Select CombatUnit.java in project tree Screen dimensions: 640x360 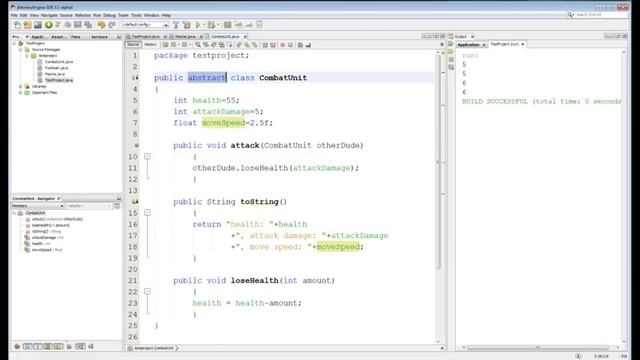point(59,62)
